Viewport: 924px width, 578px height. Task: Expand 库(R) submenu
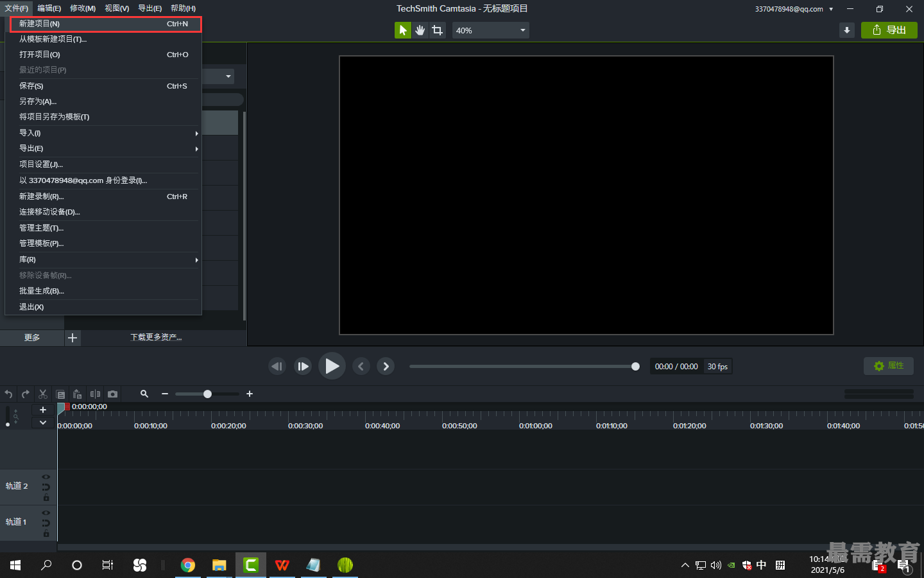[x=103, y=259]
